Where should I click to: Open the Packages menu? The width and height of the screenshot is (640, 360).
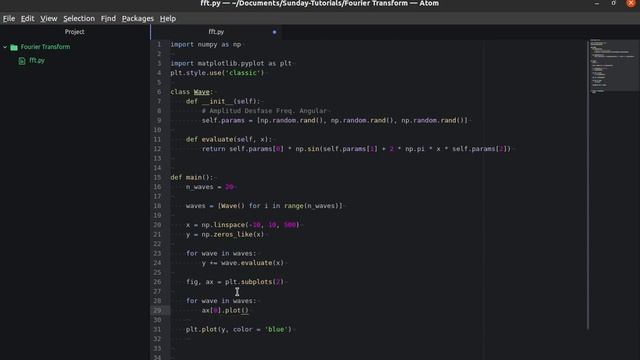click(138, 18)
